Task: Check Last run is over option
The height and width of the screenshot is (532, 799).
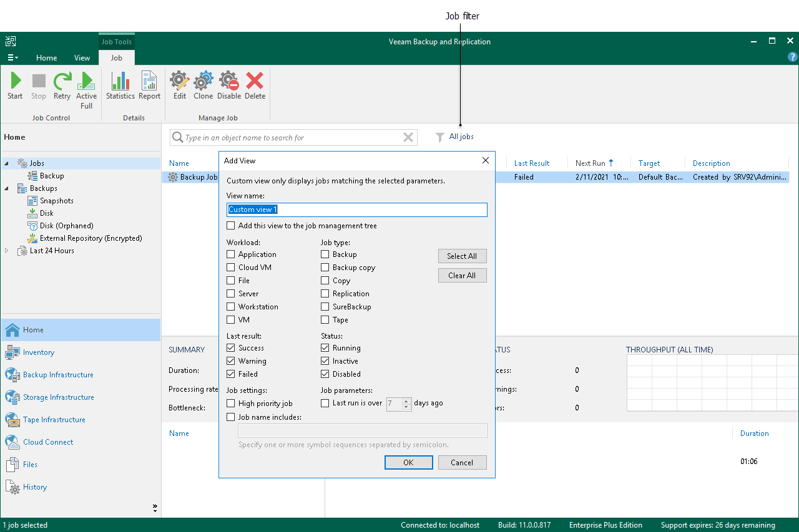Action: click(x=325, y=404)
